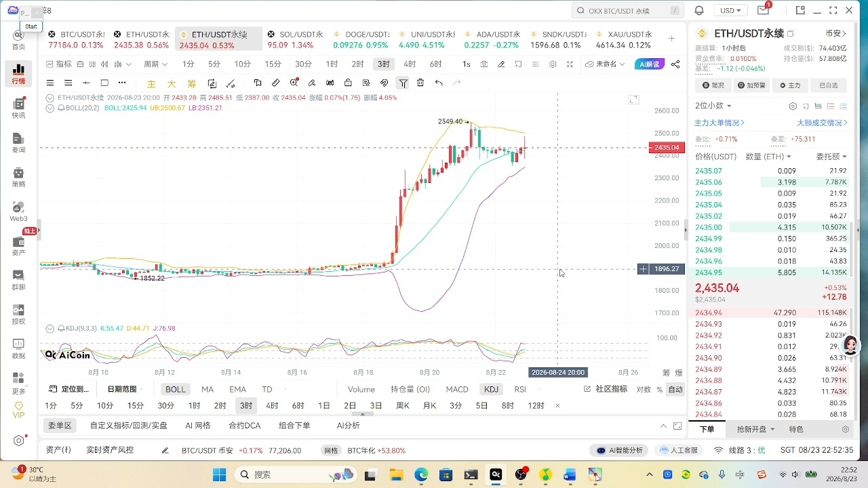This screenshot has height=488, width=868.
Task: Open chart settings hexagon icon
Action: [553, 64]
